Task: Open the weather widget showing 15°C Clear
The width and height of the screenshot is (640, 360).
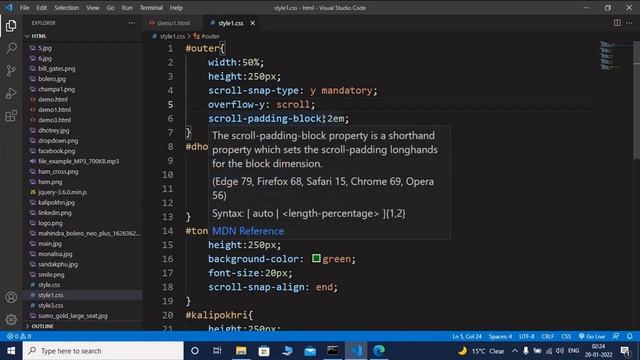Action: coord(481,351)
